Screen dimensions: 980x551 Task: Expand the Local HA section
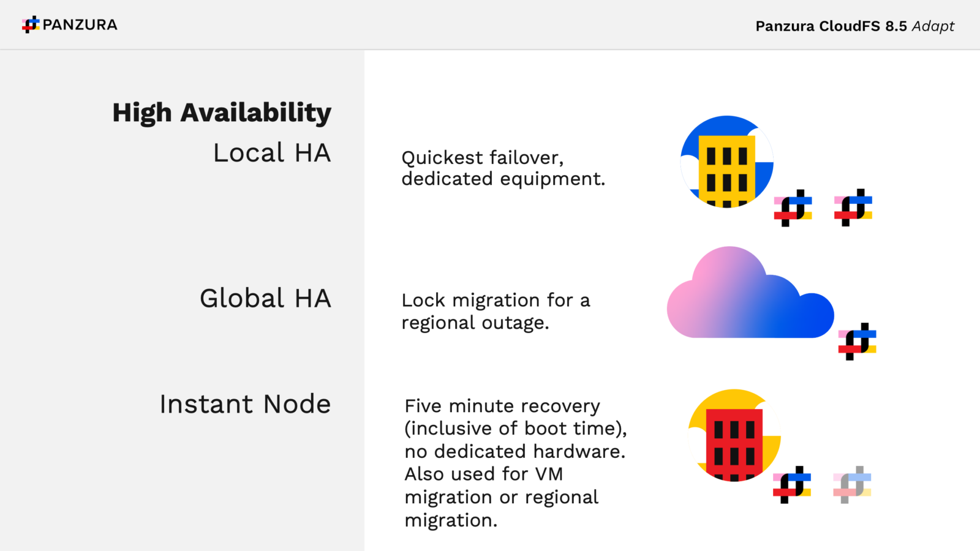click(271, 153)
